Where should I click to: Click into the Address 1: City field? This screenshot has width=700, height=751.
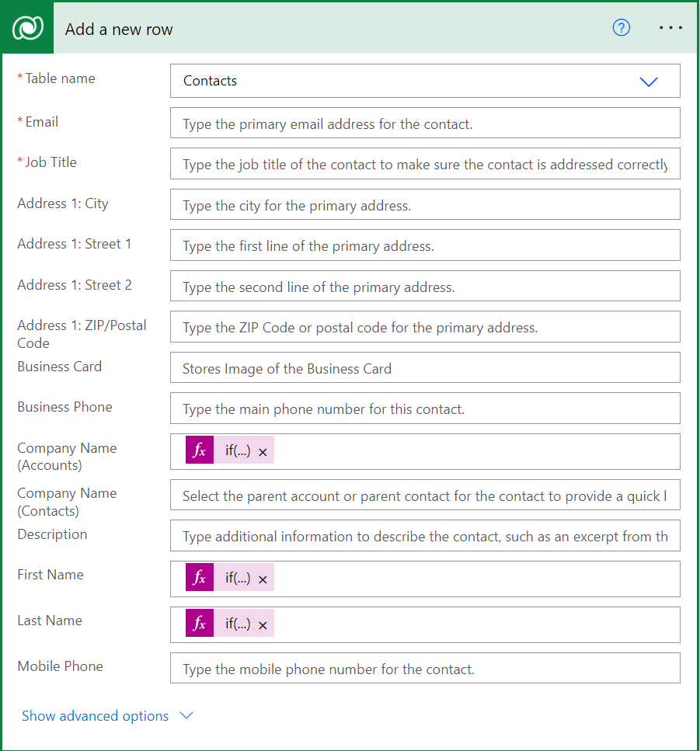pos(424,204)
